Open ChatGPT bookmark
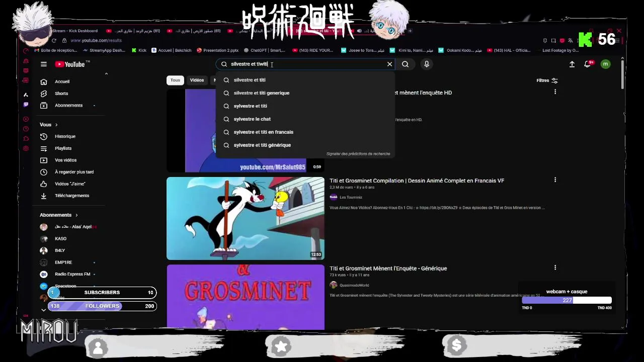644x362 pixels. coord(264,50)
